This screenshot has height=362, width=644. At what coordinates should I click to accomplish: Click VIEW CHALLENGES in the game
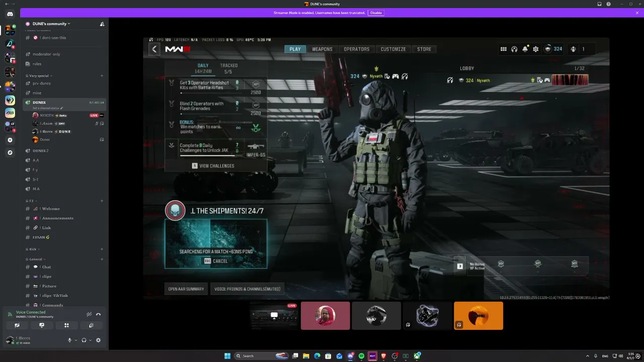(x=213, y=166)
